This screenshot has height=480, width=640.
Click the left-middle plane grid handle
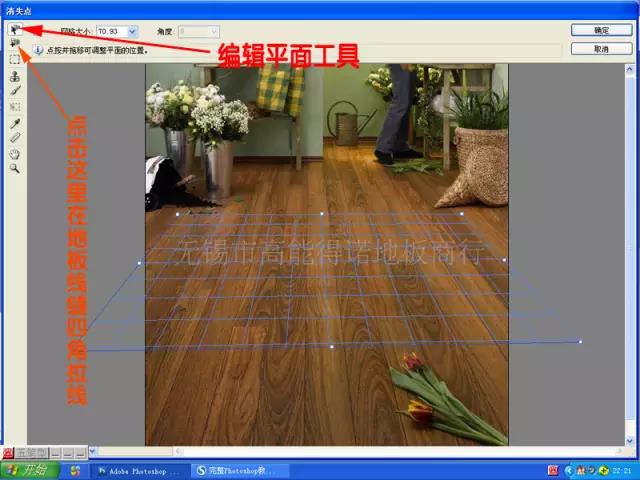(x=139, y=263)
